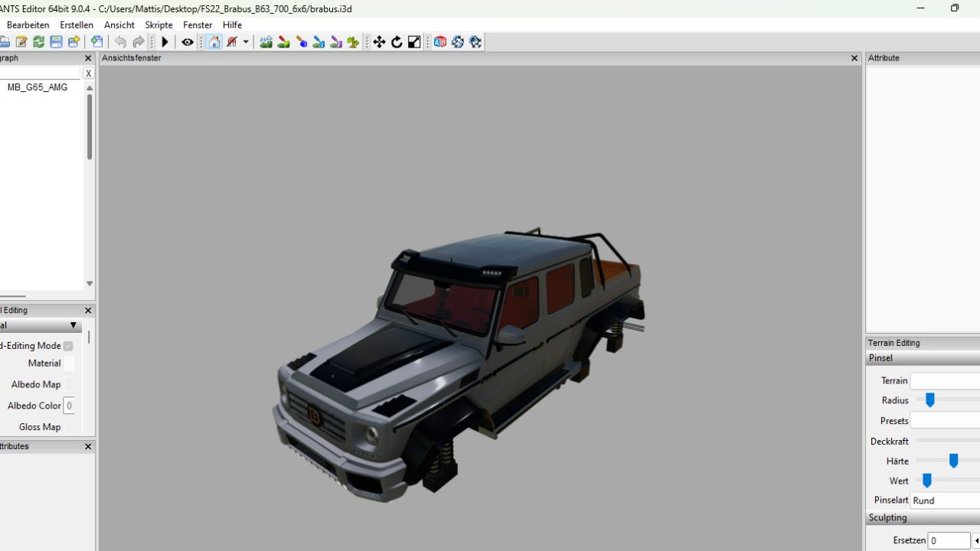The height and width of the screenshot is (551, 980).
Task: Toggle the eye visibility icon in toolbar
Action: (x=187, y=42)
